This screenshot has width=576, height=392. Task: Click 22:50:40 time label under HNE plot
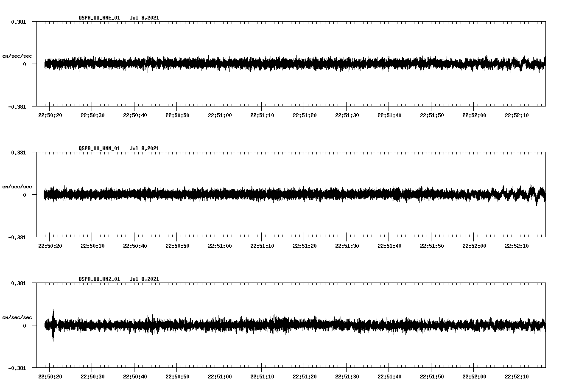pos(135,115)
